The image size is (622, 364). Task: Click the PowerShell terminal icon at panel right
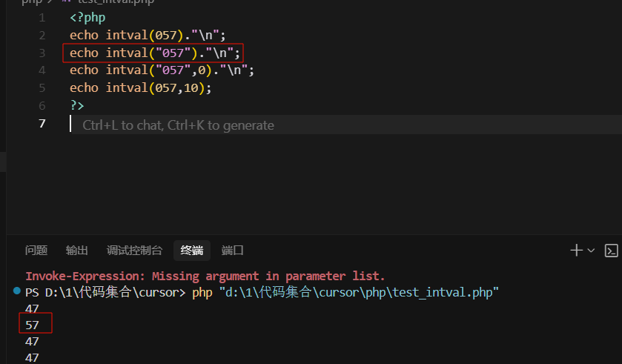[612, 251]
